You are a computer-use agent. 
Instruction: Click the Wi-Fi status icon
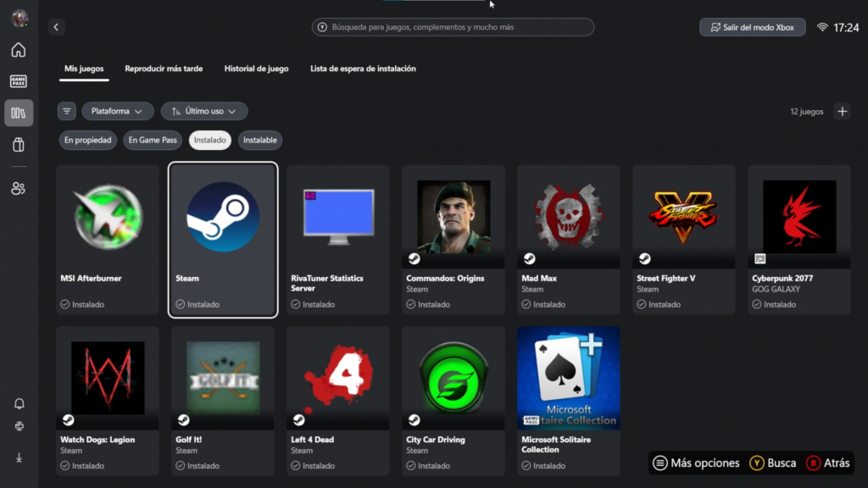pyautogui.click(x=822, y=27)
